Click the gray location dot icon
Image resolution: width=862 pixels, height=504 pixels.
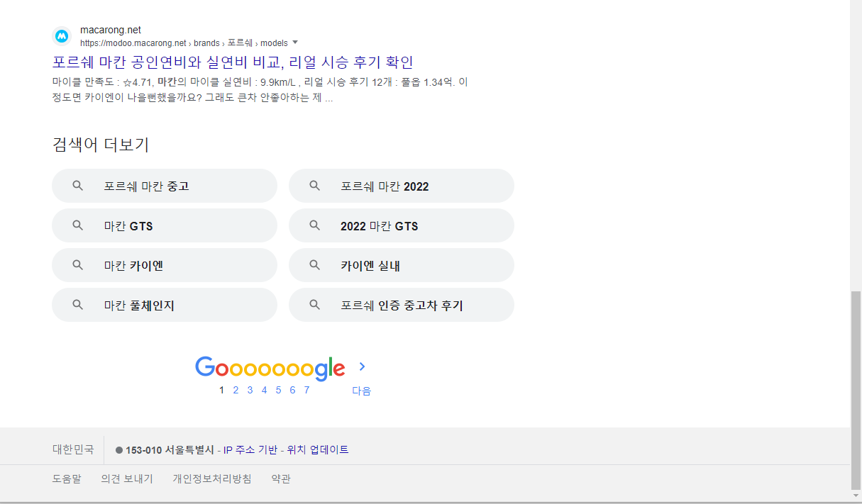119,450
